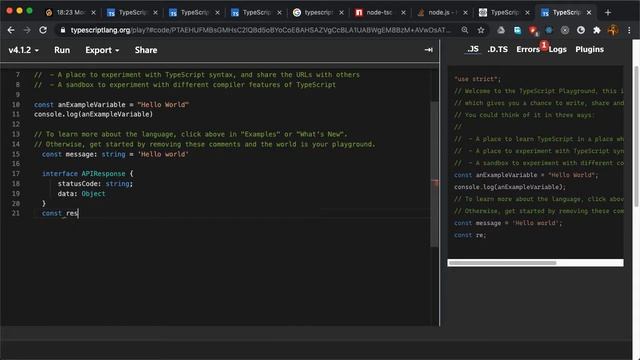640x360 pixels.
Task: Go forward in browser history
Action: click(27, 30)
